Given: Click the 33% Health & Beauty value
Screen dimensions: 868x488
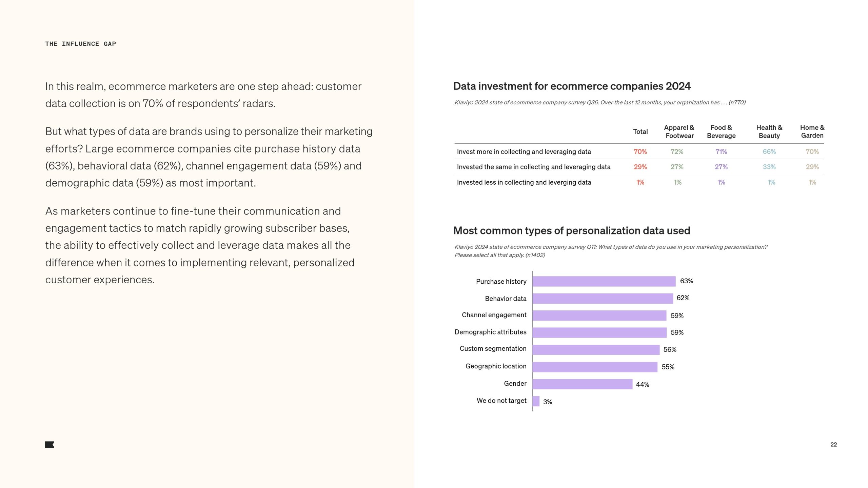Looking at the screenshot, I should point(769,167).
